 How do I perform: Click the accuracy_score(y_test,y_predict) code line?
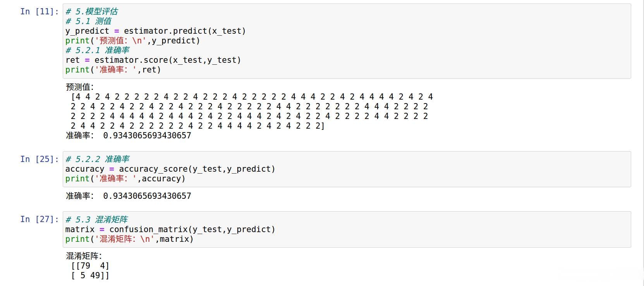[170, 169]
